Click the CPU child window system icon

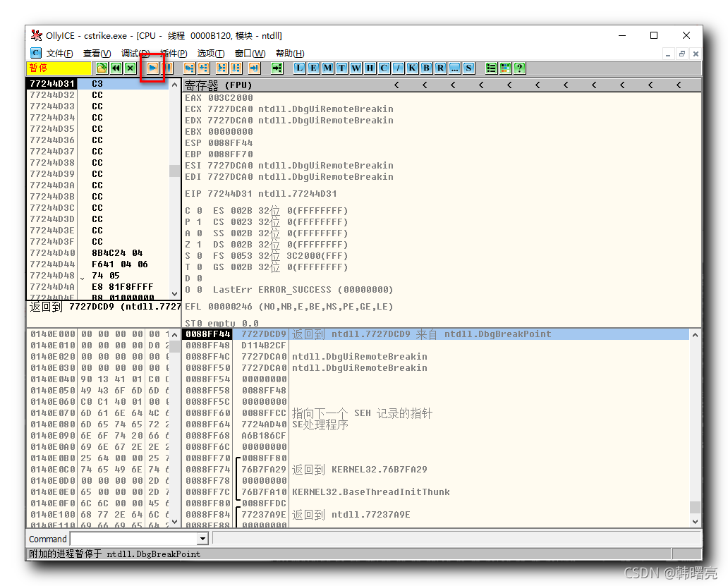(36, 53)
